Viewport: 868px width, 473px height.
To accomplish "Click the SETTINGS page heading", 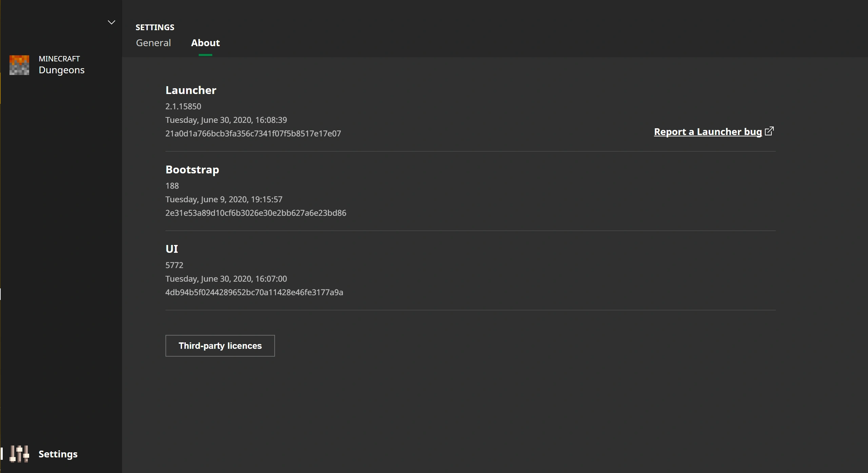I will (x=155, y=27).
